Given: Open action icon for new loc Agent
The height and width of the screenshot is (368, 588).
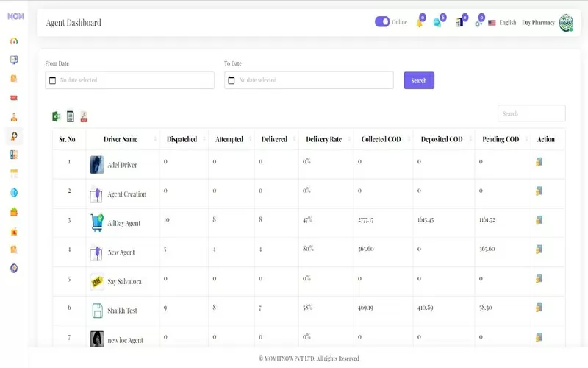Looking at the screenshot, I should [x=539, y=337].
